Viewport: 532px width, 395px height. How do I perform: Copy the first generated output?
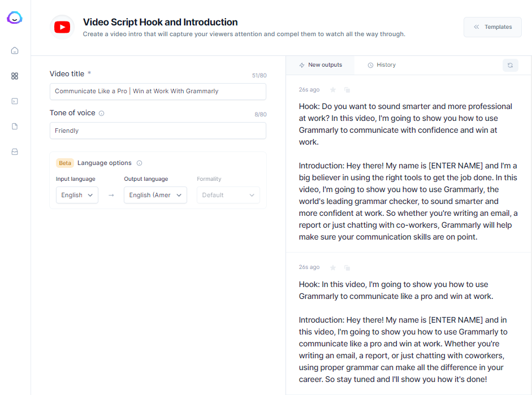[347, 90]
